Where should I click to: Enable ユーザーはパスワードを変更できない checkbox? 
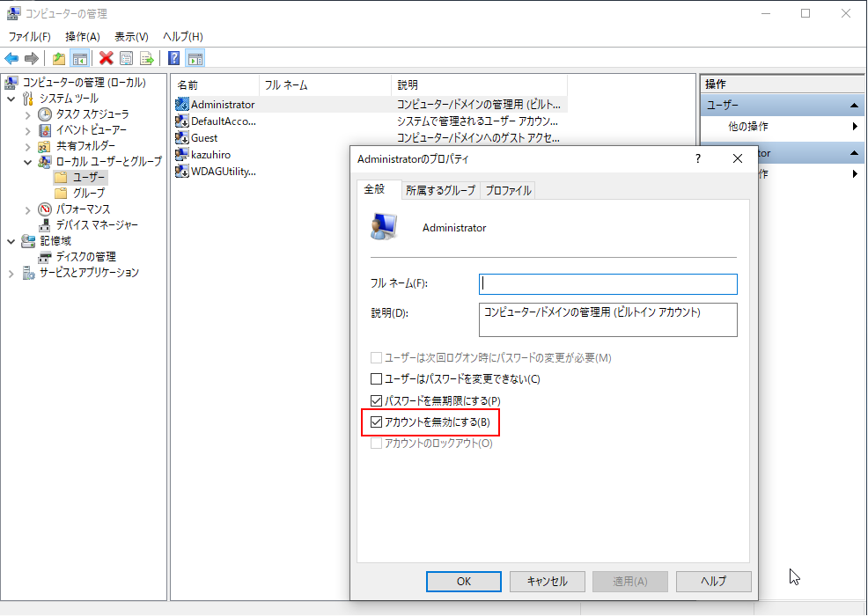point(377,379)
